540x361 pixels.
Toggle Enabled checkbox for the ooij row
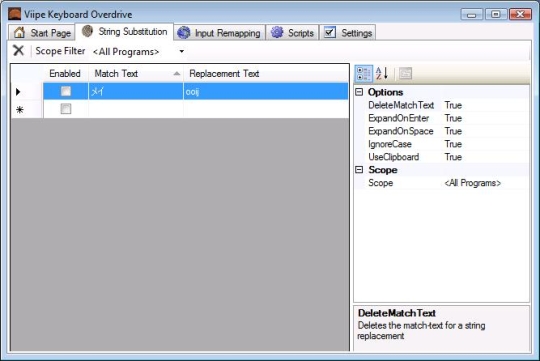point(66,91)
